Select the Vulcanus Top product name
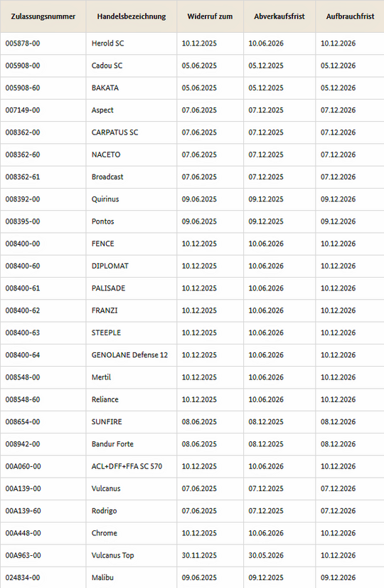Screen dimensions: 384x588 coord(113,555)
